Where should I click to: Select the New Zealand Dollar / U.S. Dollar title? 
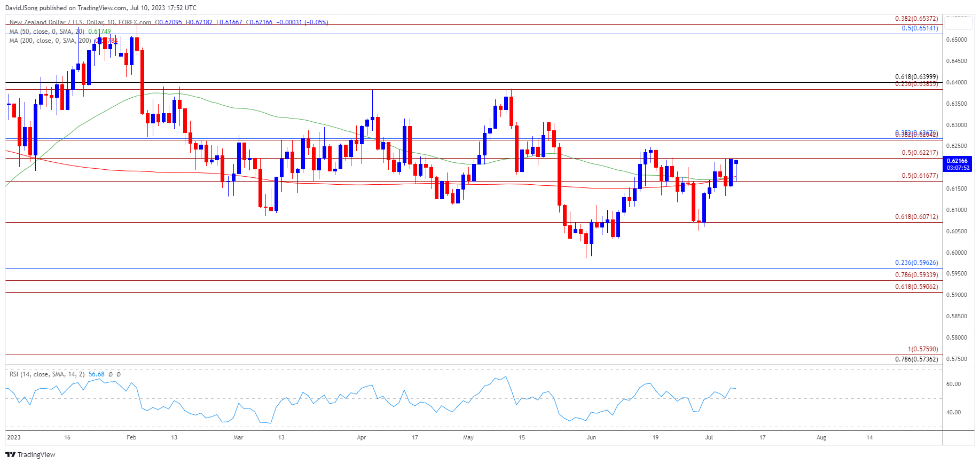(80, 22)
